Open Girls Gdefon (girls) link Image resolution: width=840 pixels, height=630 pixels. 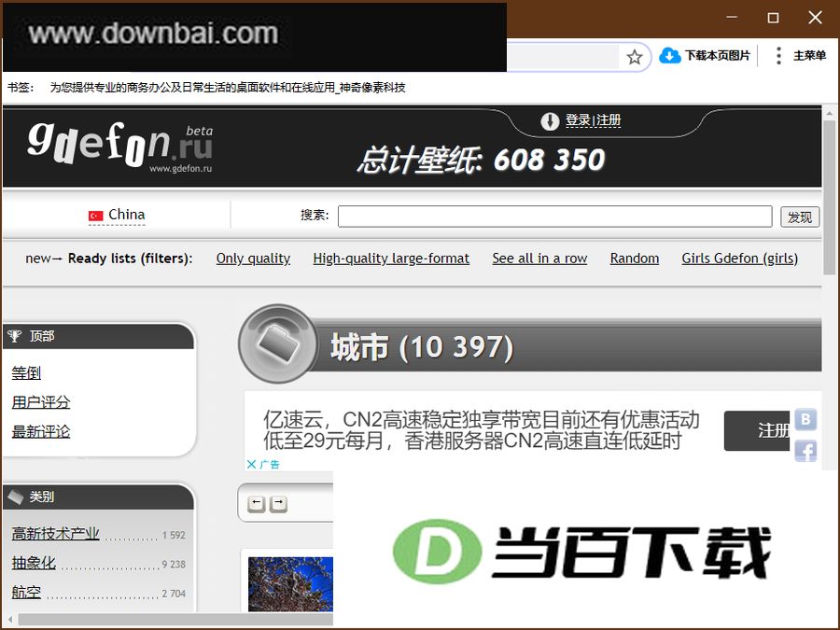click(740, 259)
